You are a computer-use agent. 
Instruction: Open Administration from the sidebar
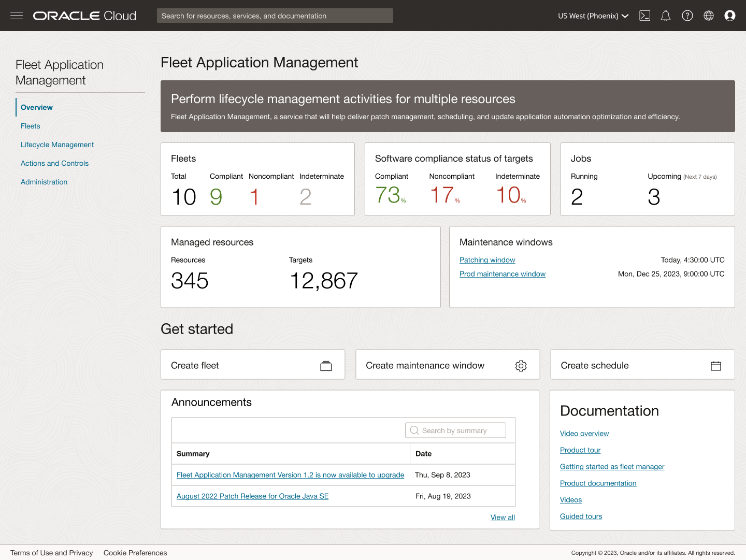coord(44,182)
